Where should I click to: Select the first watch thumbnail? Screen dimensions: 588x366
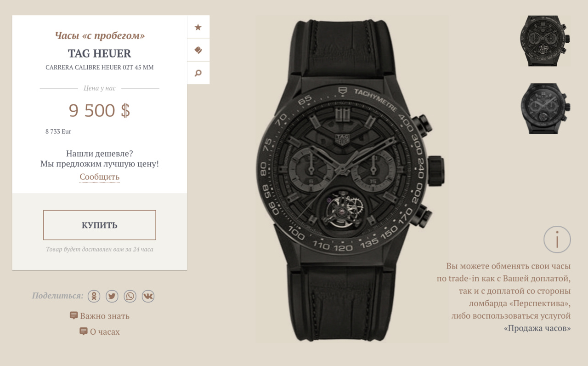coord(545,41)
